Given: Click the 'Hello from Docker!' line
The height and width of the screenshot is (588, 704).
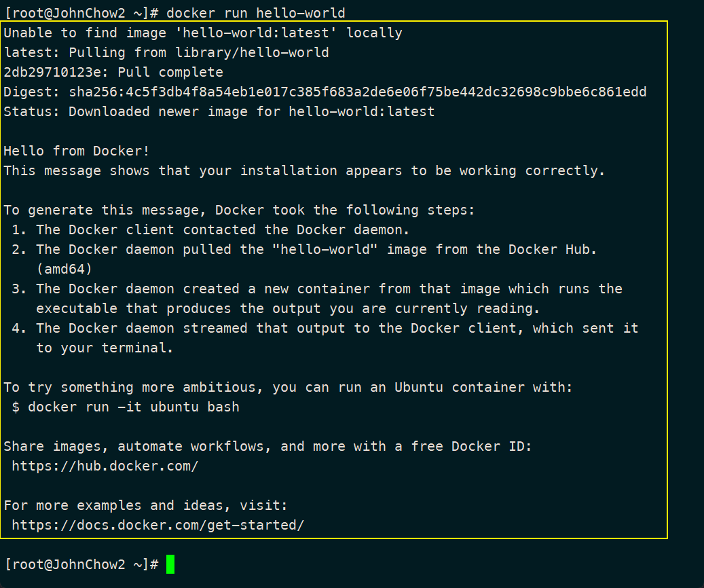Looking at the screenshot, I should pos(77,151).
